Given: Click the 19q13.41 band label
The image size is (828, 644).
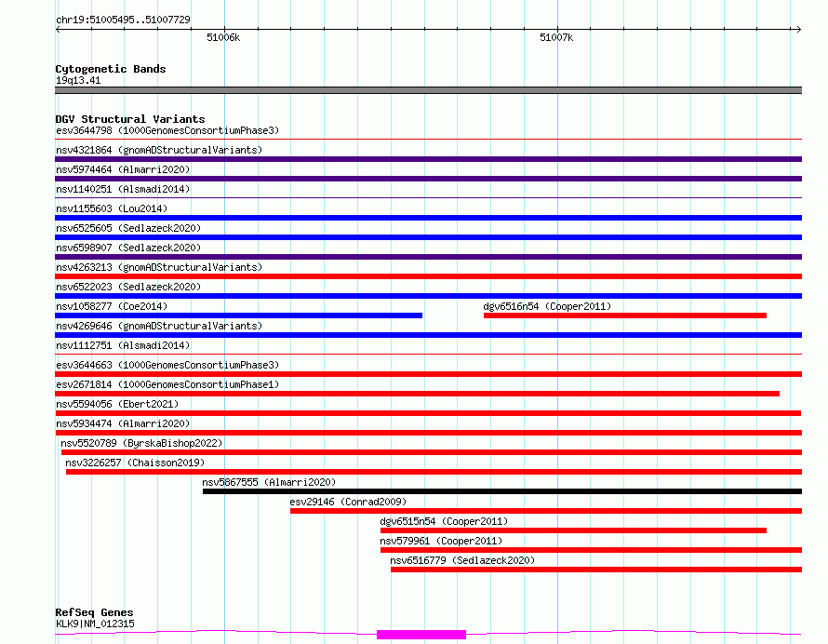Looking at the screenshot, I should pyautogui.click(x=78, y=80).
